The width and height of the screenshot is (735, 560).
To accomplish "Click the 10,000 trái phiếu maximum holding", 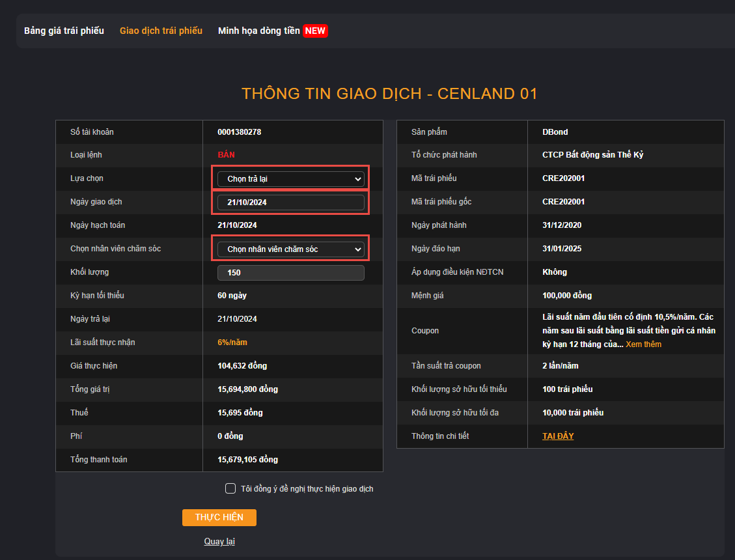I will coord(573,413).
